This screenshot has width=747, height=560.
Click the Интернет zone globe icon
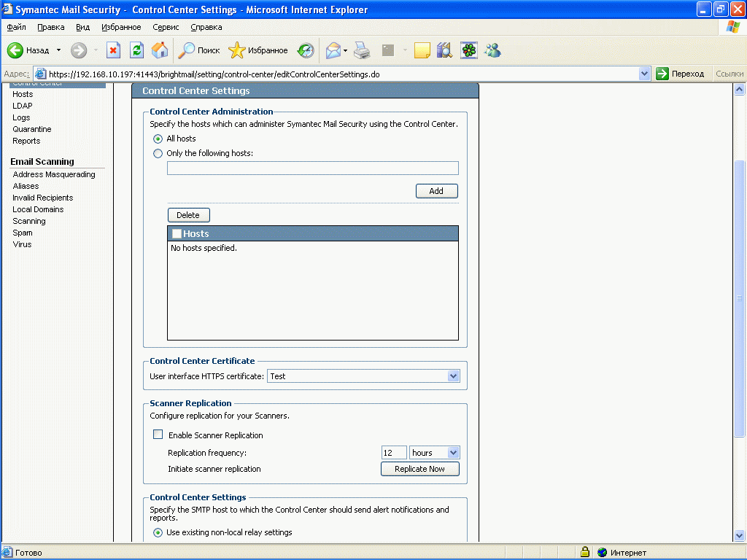[602, 553]
